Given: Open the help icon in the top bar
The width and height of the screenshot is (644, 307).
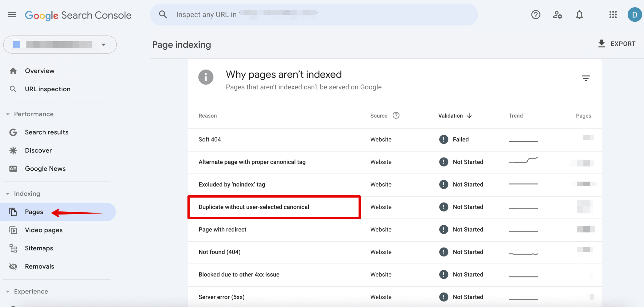Looking at the screenshot, I should tap(536, 14).
